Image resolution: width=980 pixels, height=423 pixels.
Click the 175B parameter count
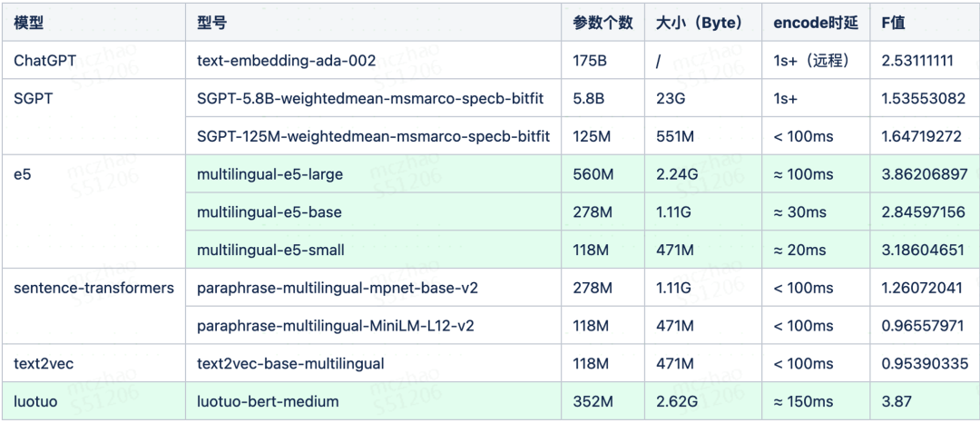pyautogui.click(x=589, y=61)
